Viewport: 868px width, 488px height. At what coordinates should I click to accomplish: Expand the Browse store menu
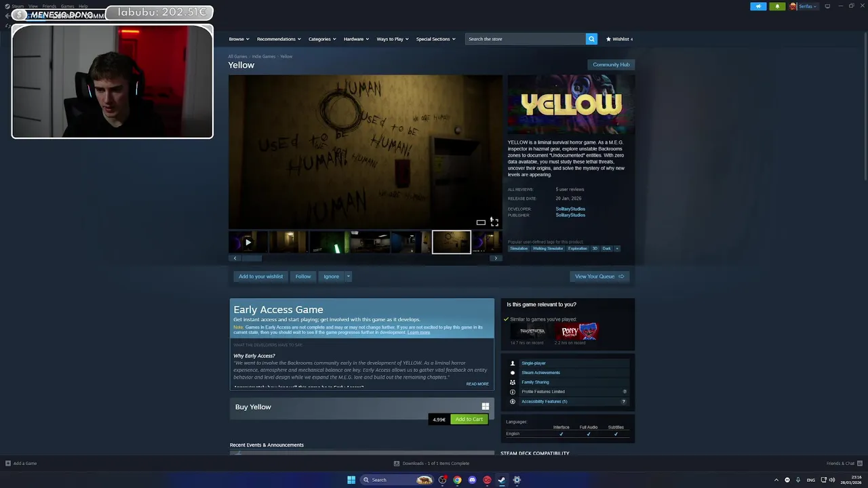[x=239, y=39]
